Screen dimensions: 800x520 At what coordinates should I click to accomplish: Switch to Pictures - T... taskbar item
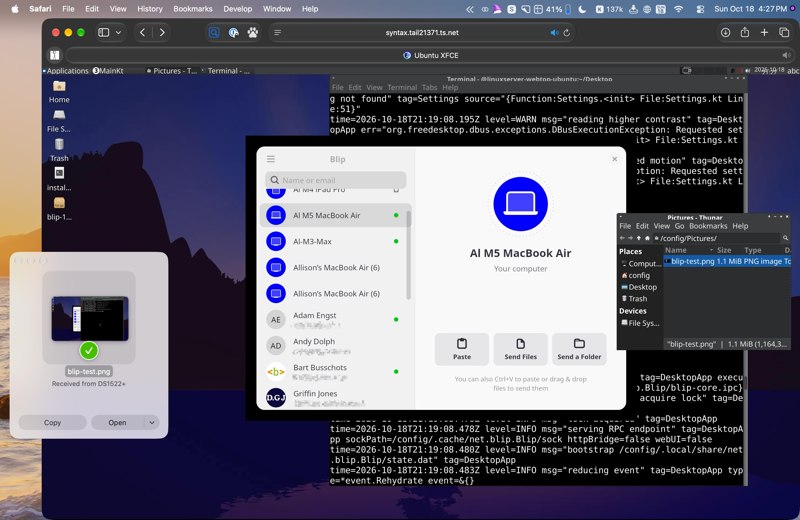(x=171, y=71)
